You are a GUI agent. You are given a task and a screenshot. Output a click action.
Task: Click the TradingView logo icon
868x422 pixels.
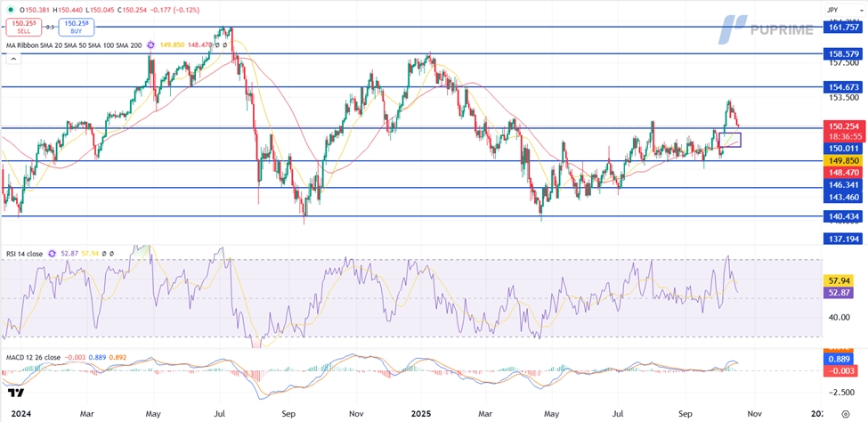[15, 394]
